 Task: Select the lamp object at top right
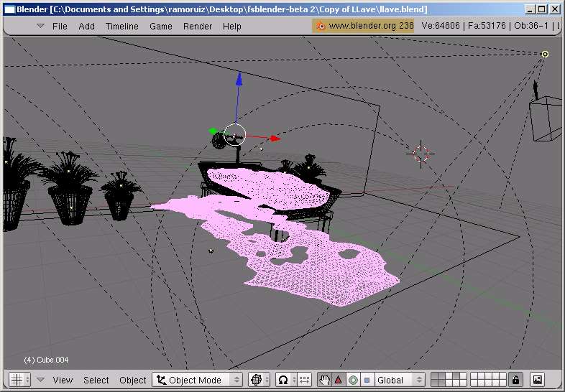[545, 54]
